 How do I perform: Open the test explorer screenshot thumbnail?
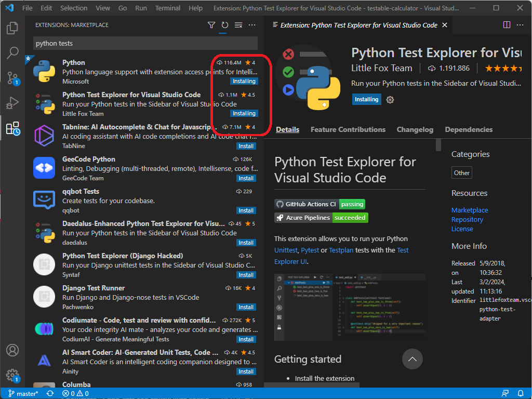(350, 308)
